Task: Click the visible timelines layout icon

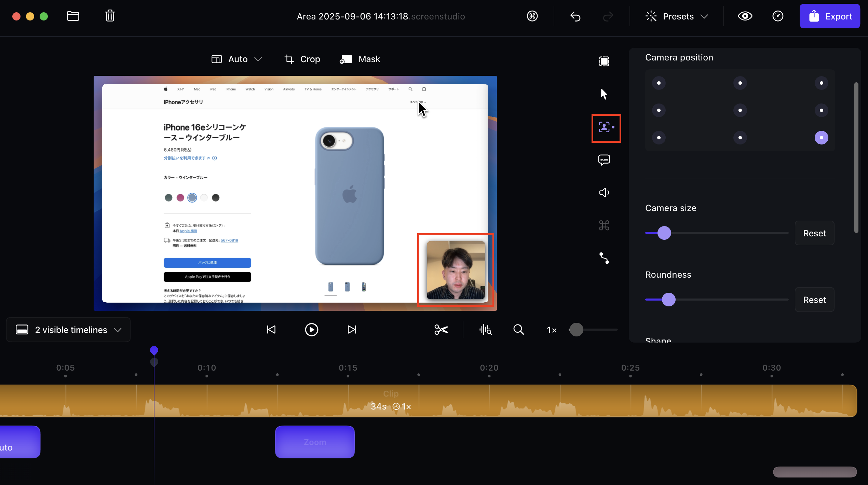Action: pyautogui.click(x=22, y=330)
